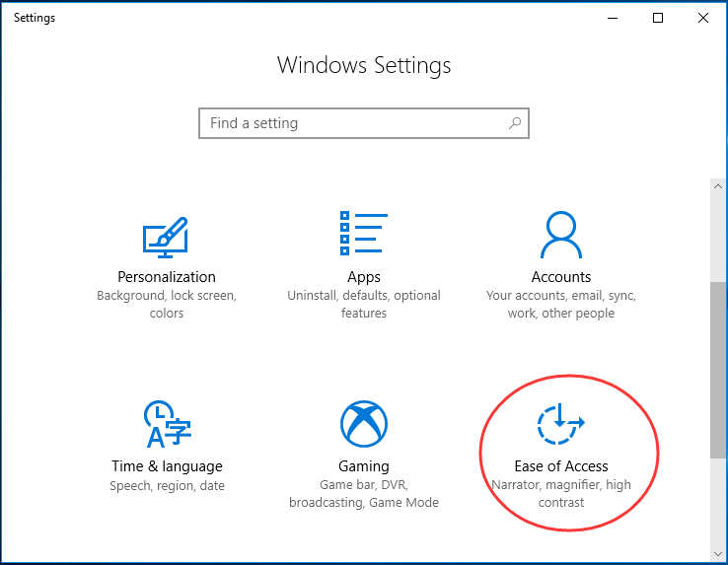Click the Personalization paintbrush monitor icon

tap(166, 236)
